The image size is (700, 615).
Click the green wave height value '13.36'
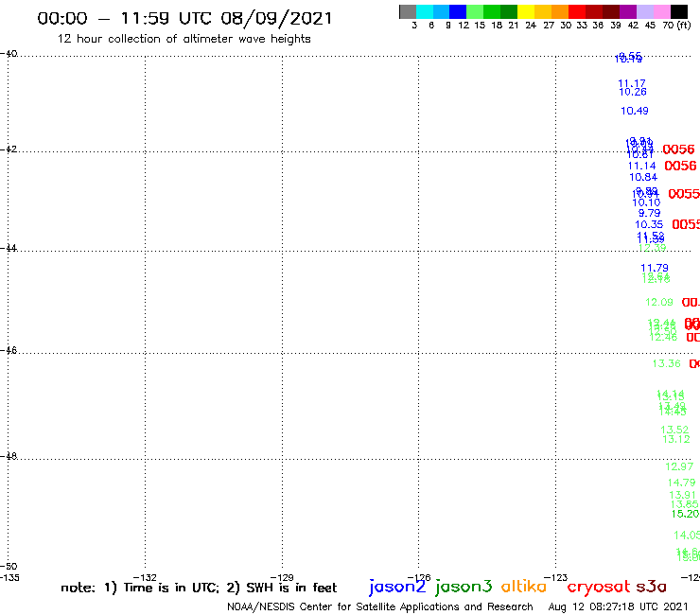667,363
